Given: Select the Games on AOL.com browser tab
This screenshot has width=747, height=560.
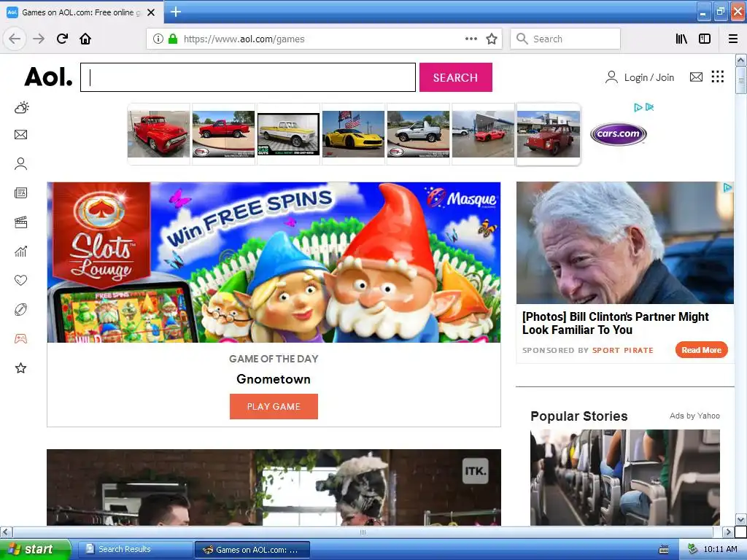Looking at the screenshot, I should (82, 12).
